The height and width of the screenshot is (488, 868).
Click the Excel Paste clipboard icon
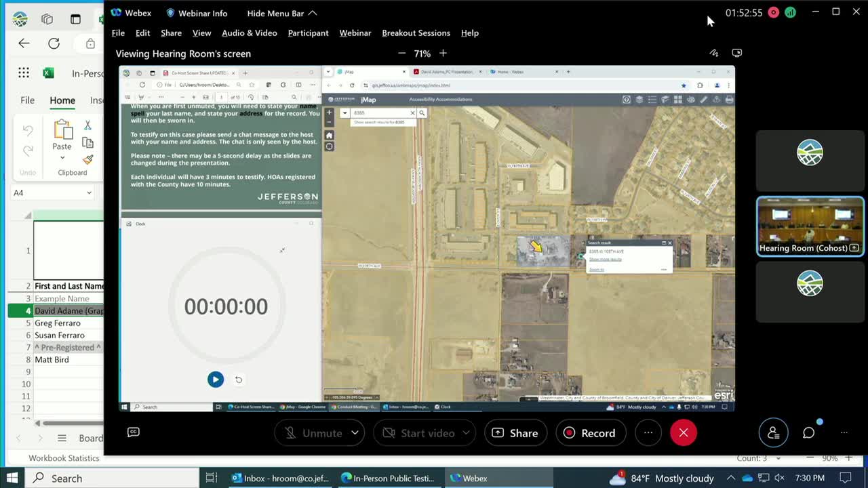point(62,129)
